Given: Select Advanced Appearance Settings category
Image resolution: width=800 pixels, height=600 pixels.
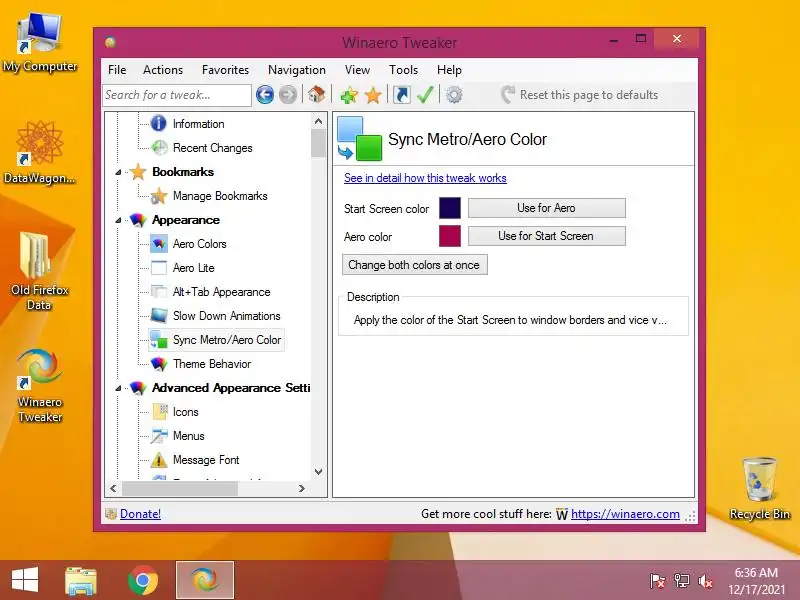Looking at the screenshot, I should click(231, 388).
